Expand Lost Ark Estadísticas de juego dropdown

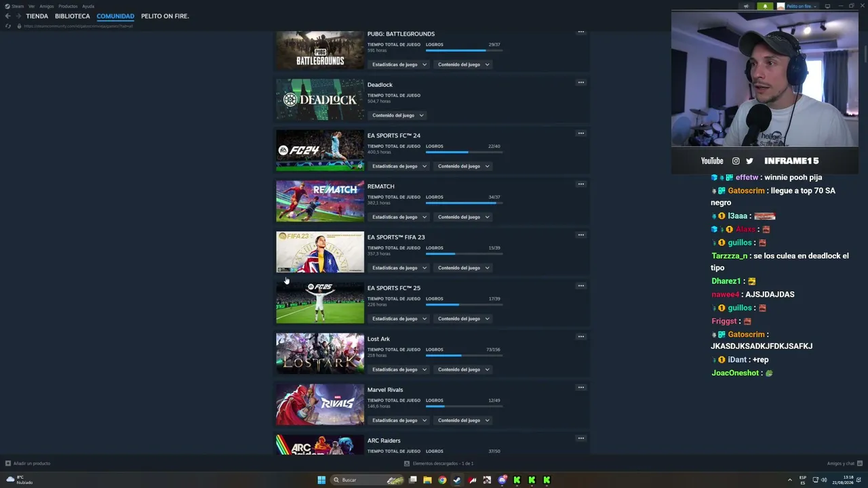(x=399, y=369)
